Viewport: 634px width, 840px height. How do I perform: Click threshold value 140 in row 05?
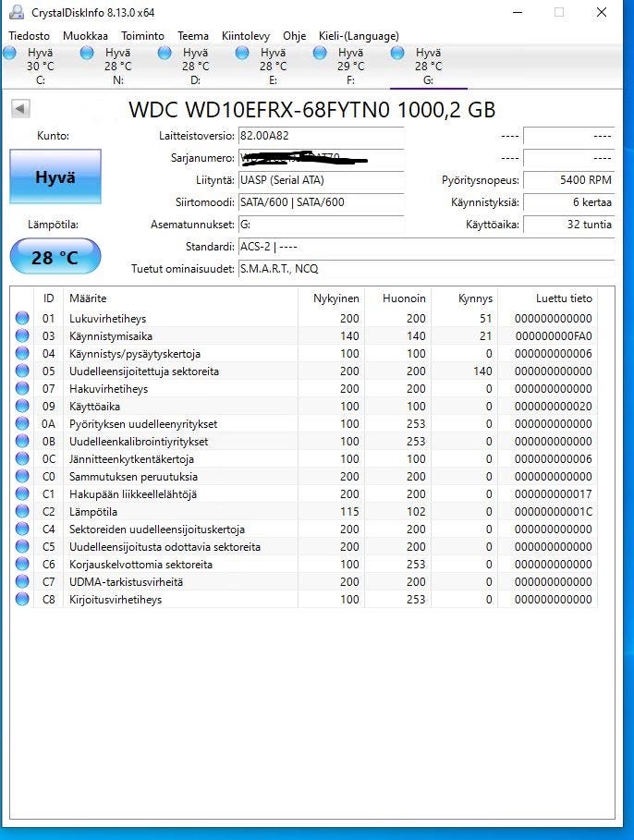pos(482,371)
